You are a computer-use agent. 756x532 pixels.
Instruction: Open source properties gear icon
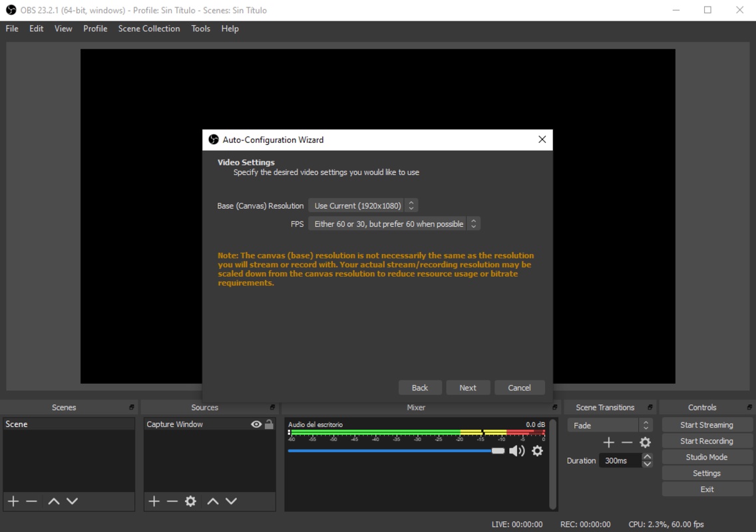[x=190, y=501]
